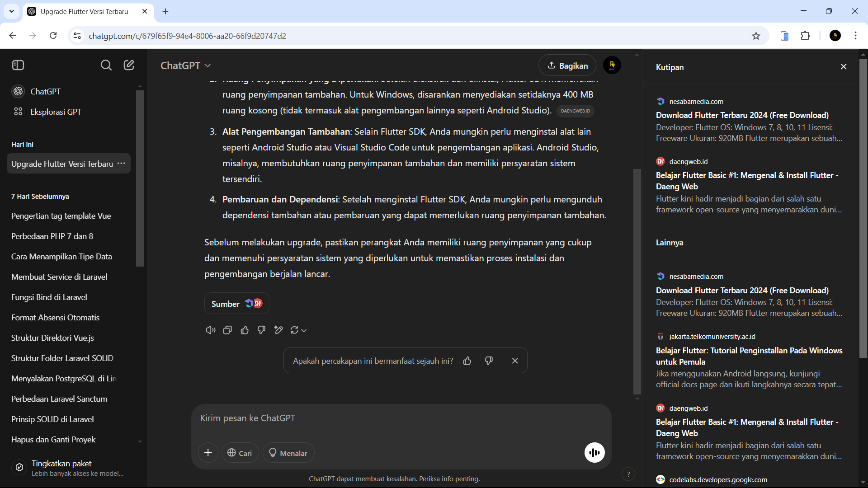Screen dimensions: 868x488
Task: Thumbs-down in conversation helpfulness prompt
Action: point(489,361)
